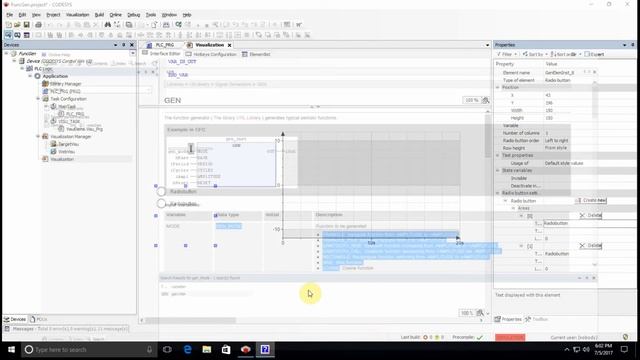Screen dimensions: 640x360
Task: Collapse the Application tree node
Action: [x=30, y=76]
